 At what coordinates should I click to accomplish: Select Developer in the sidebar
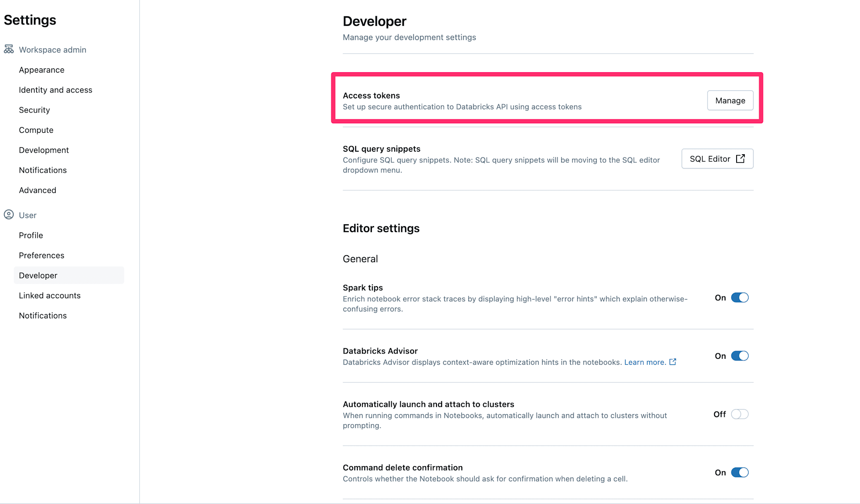click(x=69, y=275)
